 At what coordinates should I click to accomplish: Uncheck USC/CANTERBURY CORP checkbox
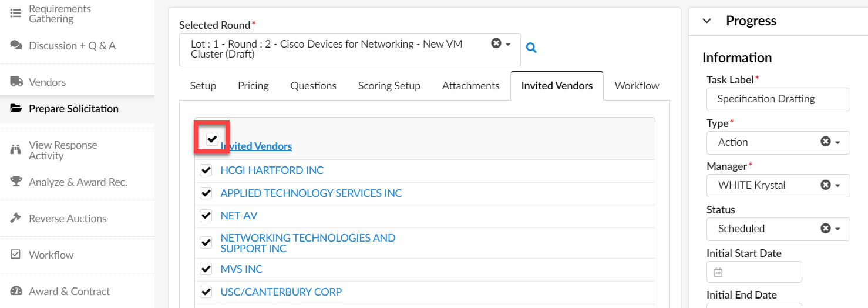206,292
